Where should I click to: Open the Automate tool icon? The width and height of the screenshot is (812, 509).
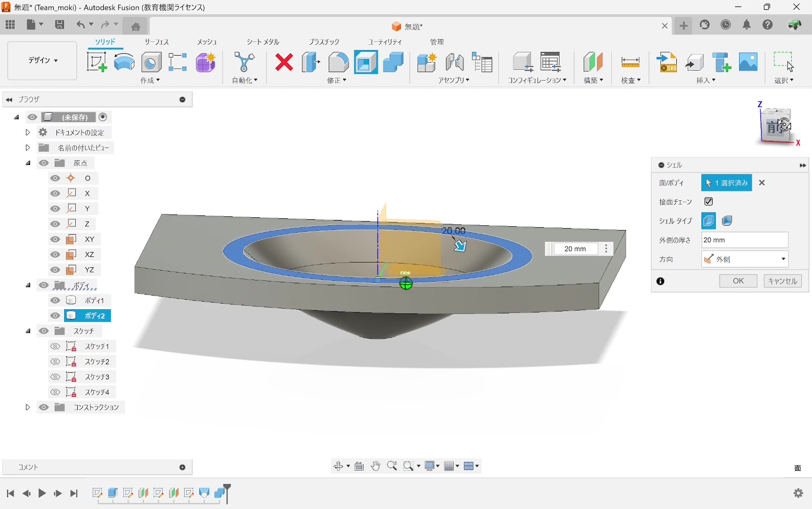pyautogui.click(x=244, y=62)
